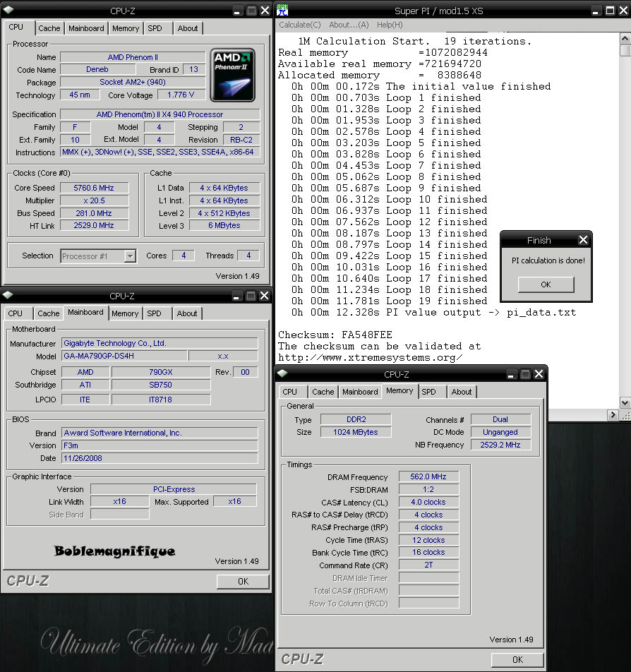Click the Super PI vertical scrollbar thumb

(x=625, y=51)
